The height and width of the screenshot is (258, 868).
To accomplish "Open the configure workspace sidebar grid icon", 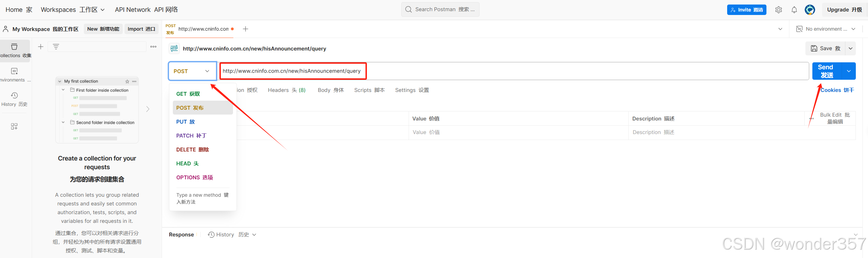I will click(x=14, y=126).
